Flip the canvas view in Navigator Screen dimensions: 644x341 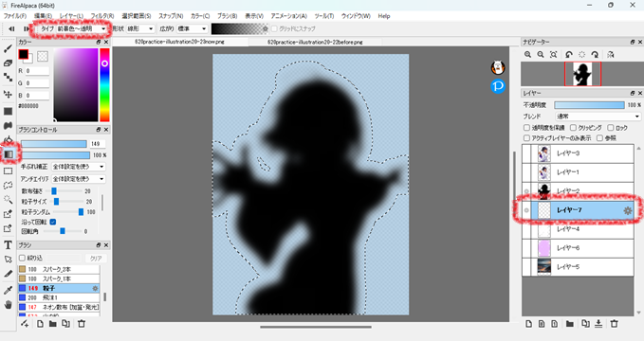click(x=610, y=55)
